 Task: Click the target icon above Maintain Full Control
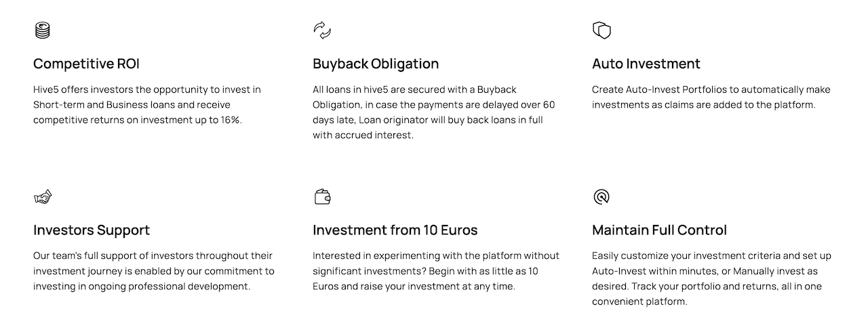pyautogui.click(x=601, y=197)
